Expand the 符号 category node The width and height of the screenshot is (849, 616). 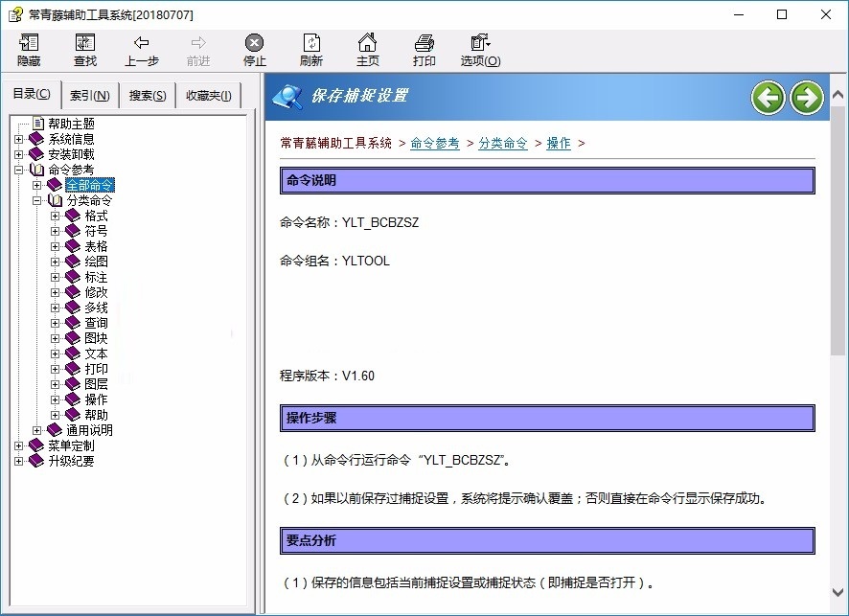[56, 231]
